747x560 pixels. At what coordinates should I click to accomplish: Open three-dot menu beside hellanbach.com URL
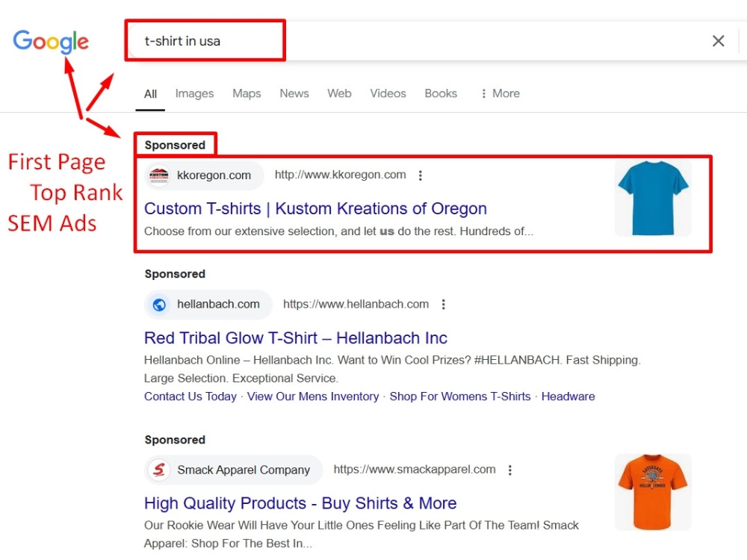443,305
